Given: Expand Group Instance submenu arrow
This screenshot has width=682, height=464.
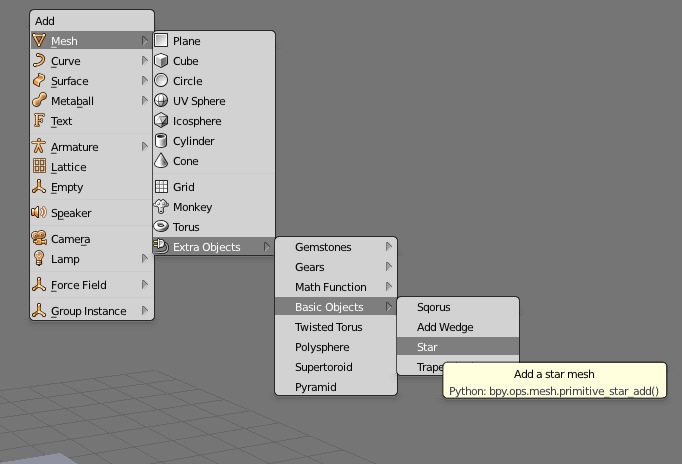Looking at the screenshot, I should (145, 311).
